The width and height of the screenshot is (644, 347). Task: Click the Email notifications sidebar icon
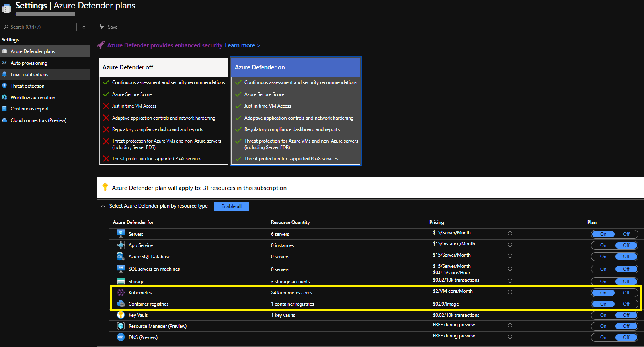point(4,74)
